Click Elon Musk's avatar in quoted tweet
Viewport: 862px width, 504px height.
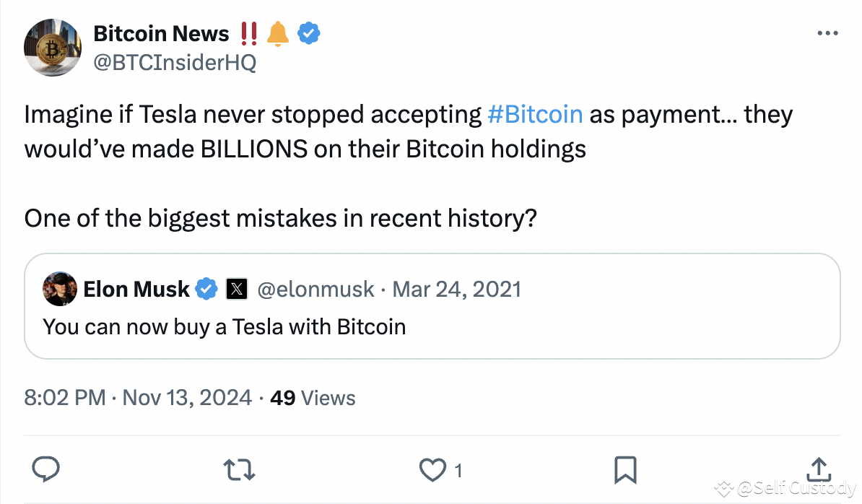60,289
